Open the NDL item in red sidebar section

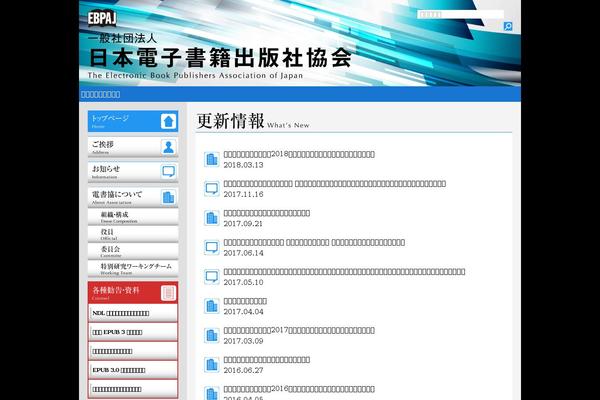(x=133, y=313)
